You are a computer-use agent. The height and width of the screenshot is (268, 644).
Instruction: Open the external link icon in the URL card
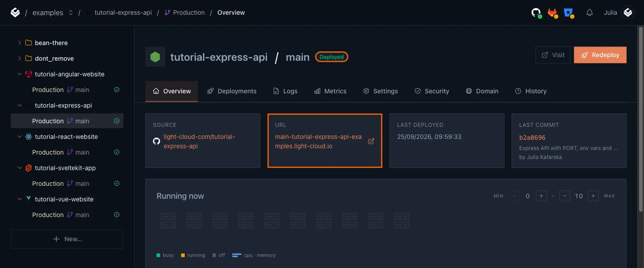pyautogui.click(x=371, y=141)
